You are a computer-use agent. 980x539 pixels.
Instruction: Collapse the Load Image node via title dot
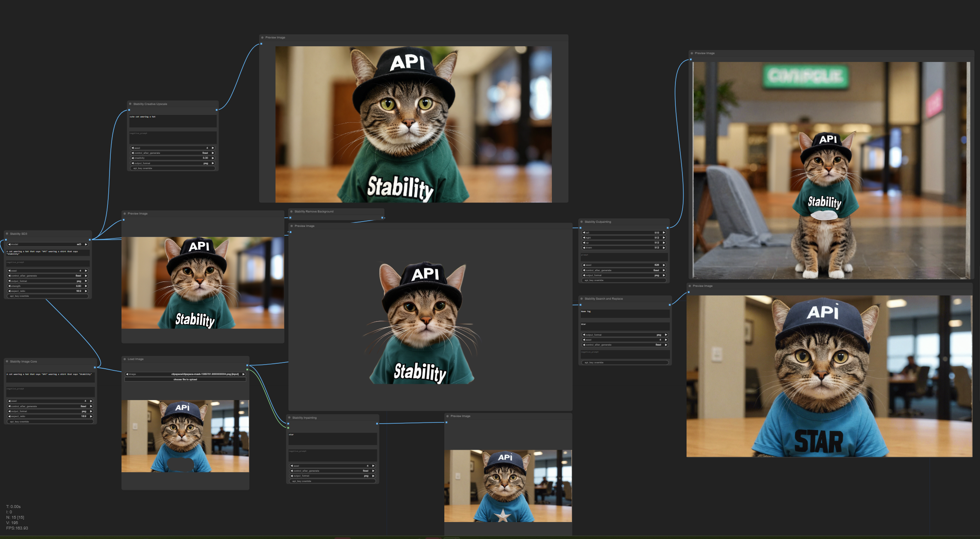pos(124,359)
